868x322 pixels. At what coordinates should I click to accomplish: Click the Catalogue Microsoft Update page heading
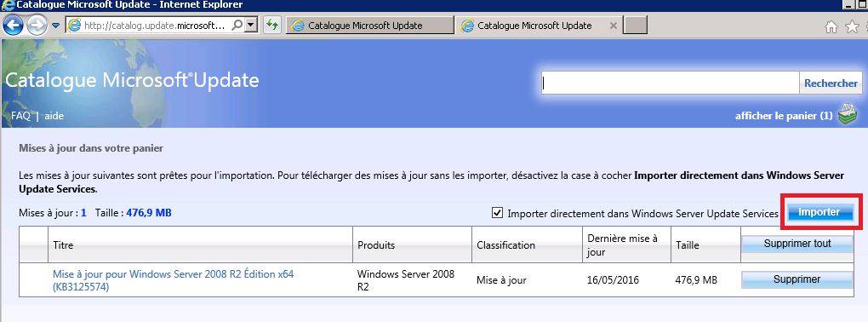point(132,80)
